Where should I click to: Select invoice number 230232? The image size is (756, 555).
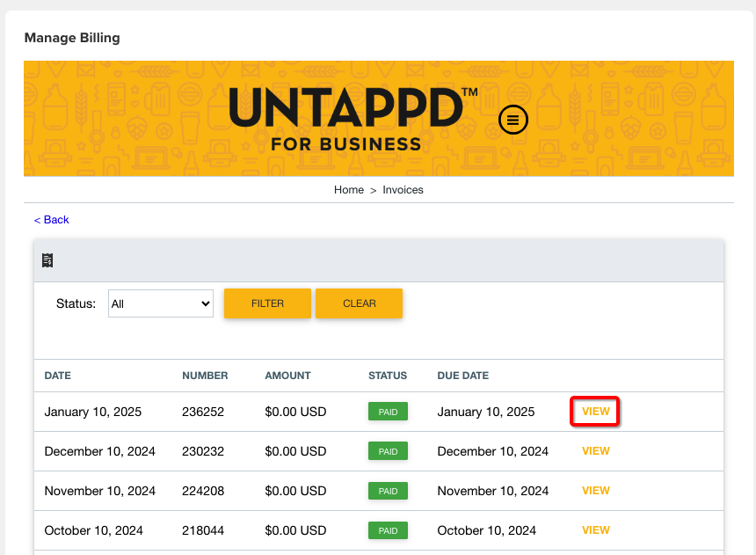click(203, 451)
